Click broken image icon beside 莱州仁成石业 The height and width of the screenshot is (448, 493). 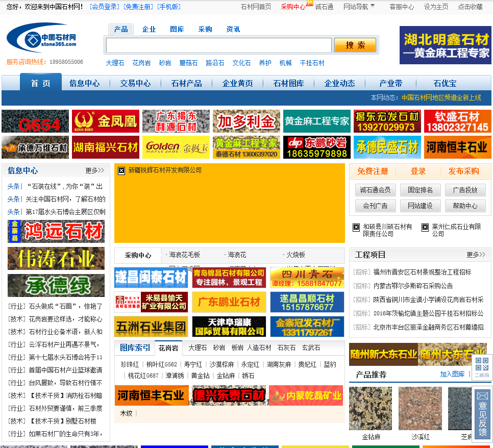click(425, 227)
